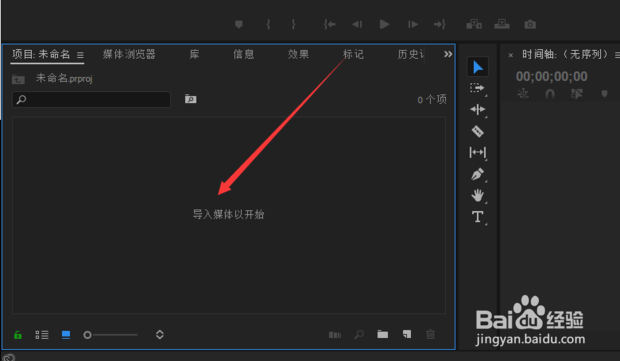
Task: Open the sort icons dropdown
Action: point(159,335)
